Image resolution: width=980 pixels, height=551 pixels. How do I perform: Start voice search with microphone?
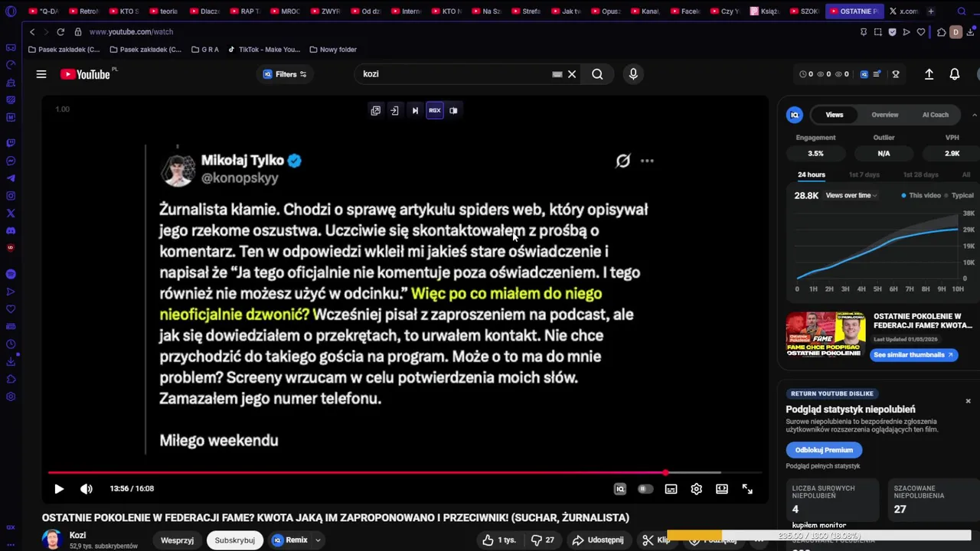point(633,74)
